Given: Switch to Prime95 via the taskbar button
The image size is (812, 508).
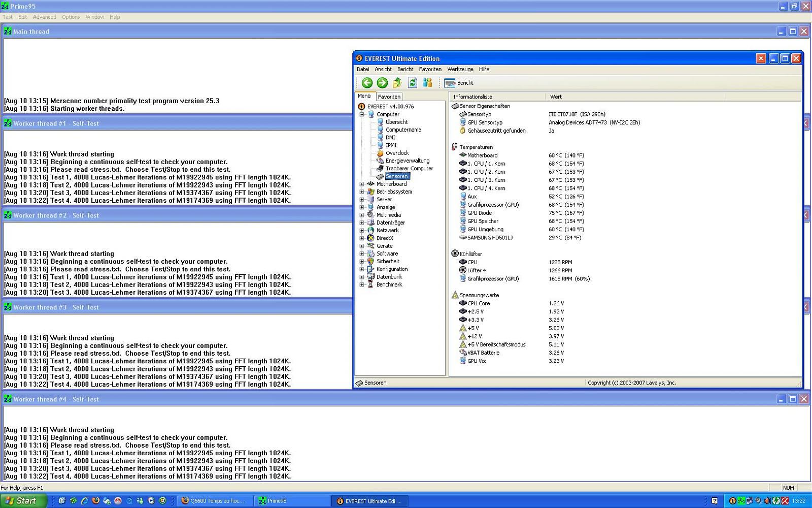Looking at the screenshot, I should pyautogui.click(x=292, y=501).
